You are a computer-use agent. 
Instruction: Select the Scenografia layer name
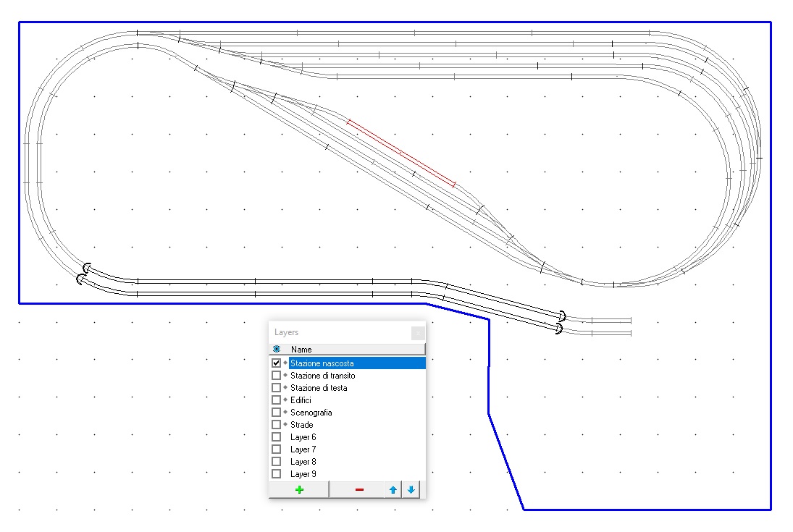(311, 412)
